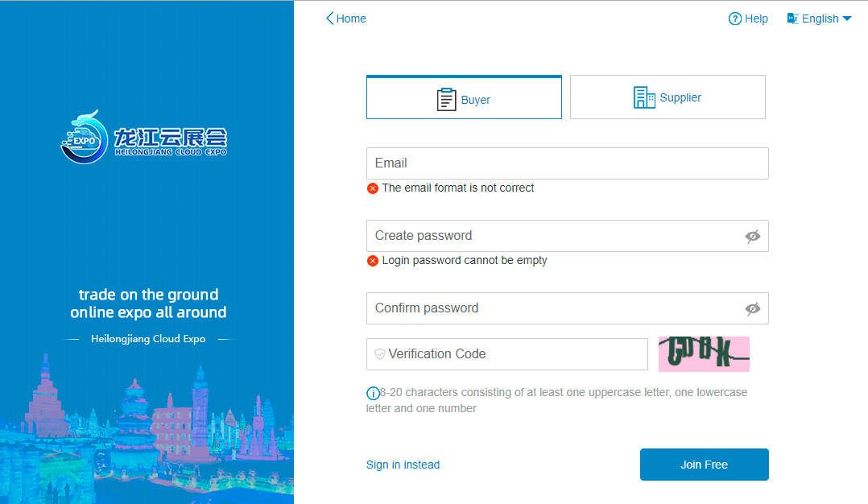
Task: Toggle visibility of Create password field
Action: pos(752,236)
